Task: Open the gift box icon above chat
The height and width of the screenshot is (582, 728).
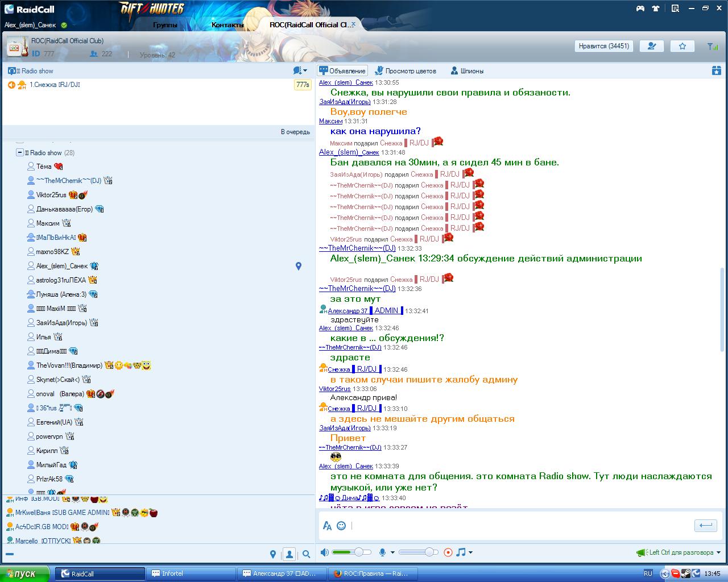Action: (716, 70)
